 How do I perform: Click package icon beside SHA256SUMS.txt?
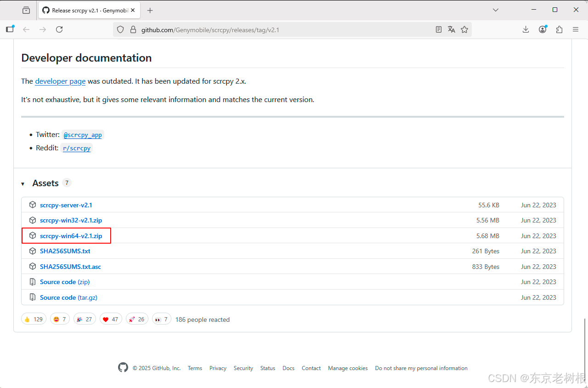coord(33,251)
